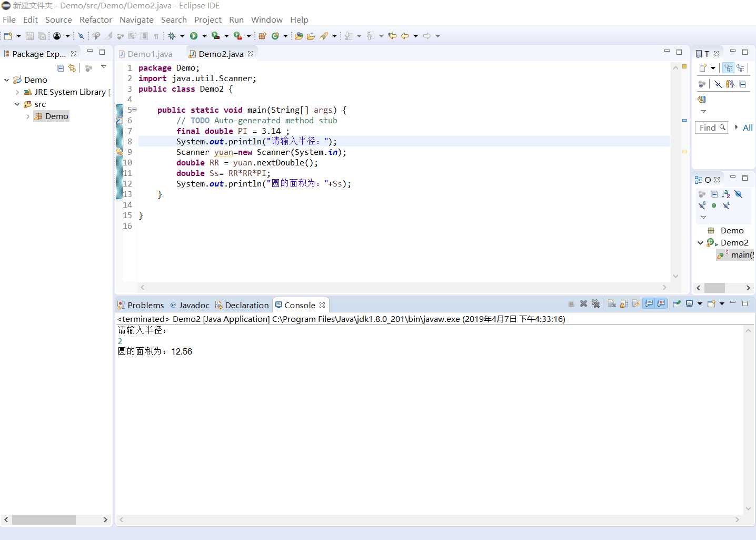
Task: Expand the Demo package node
Action: [x=28, y=116]
